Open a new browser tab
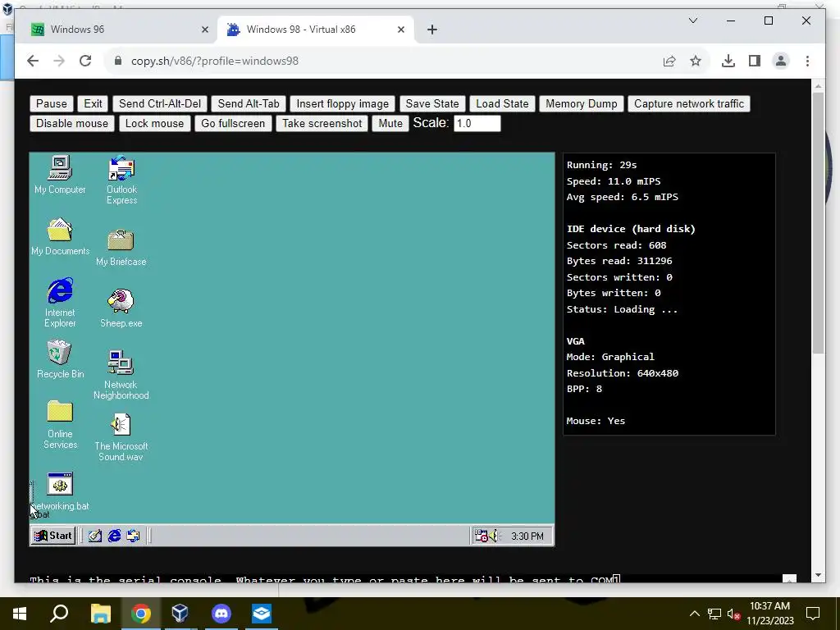The image size is (840, 630). 432,30
